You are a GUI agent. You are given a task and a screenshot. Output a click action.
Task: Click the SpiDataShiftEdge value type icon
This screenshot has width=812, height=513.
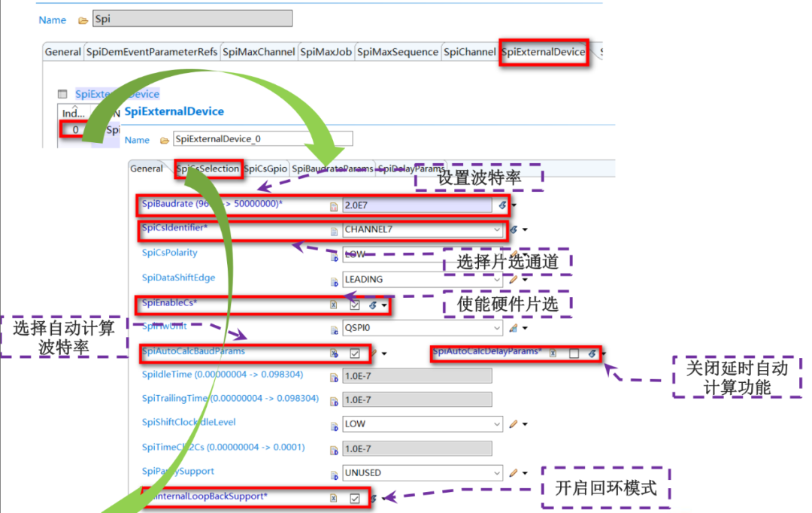[x=334, y=281]
